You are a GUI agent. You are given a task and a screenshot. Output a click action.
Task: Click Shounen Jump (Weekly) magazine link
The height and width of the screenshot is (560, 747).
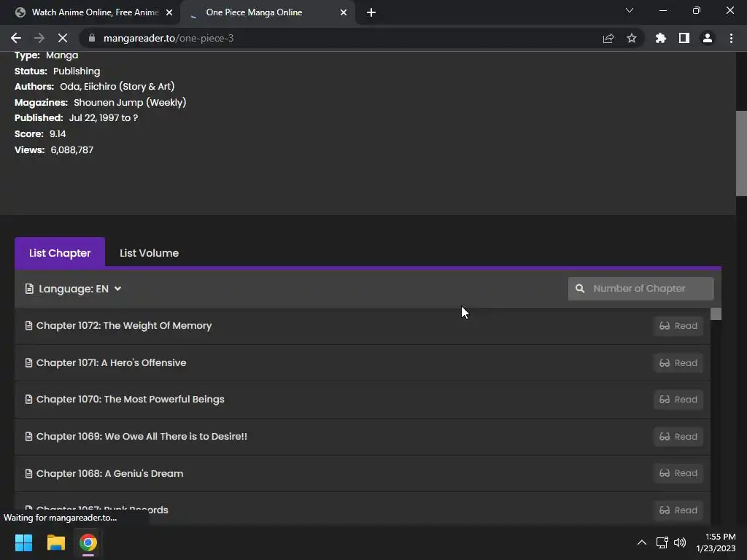point(130,102)
